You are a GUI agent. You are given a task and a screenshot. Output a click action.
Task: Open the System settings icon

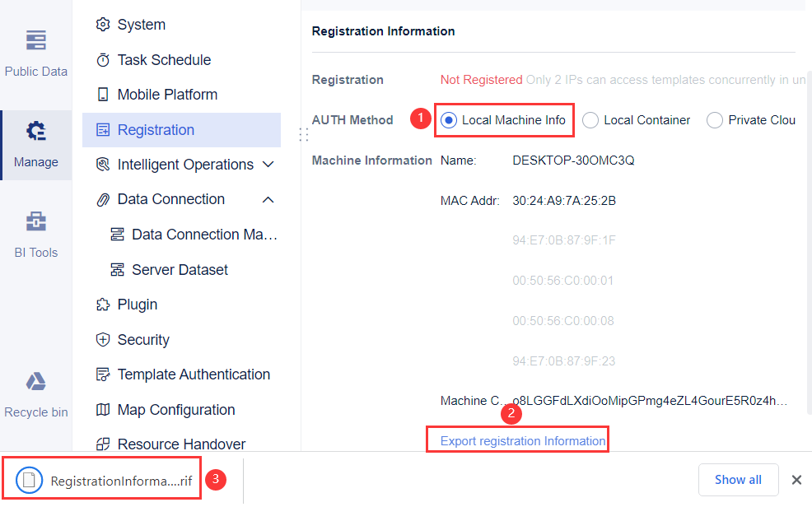click(x=103, y=25)
